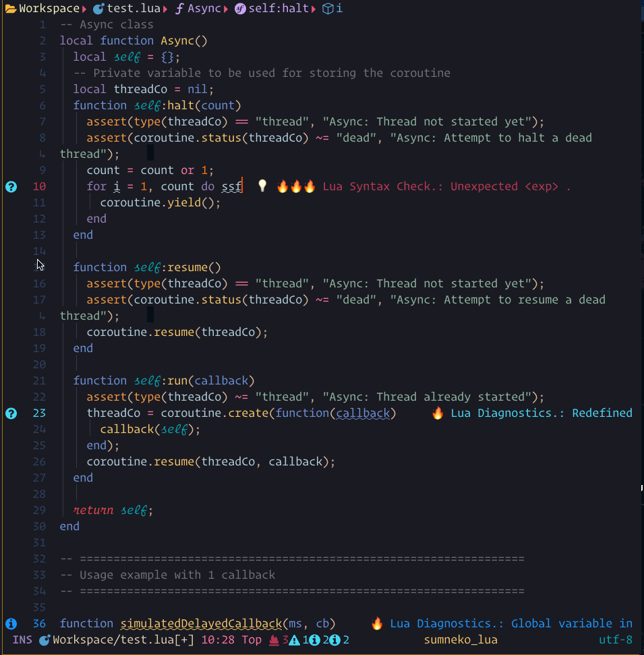The height and width of the screenshot is (655, 644).
Task: Click the underlined callback parameter on line 23
Action: click(x=363, y=414)
